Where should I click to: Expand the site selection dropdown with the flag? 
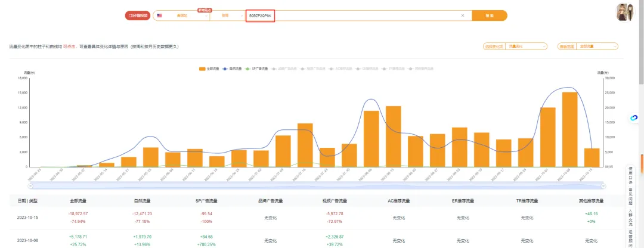[x=181, y=15]
